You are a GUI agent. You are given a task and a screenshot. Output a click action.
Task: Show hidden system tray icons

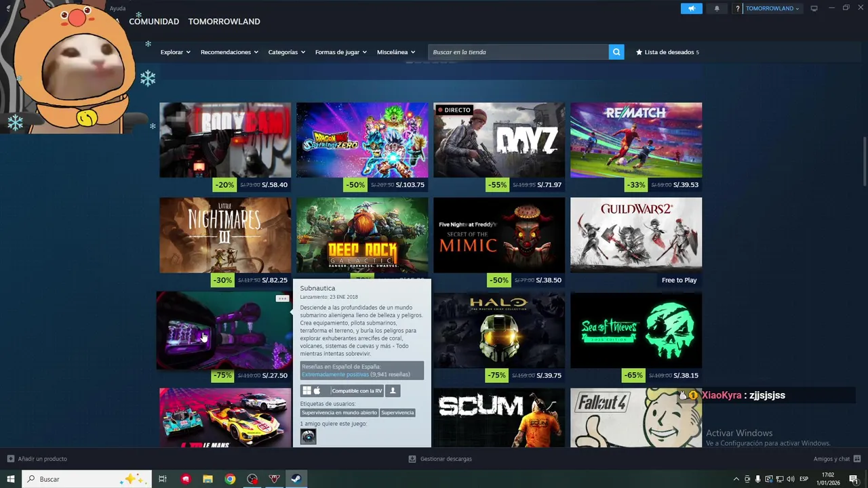pos(736,479)
